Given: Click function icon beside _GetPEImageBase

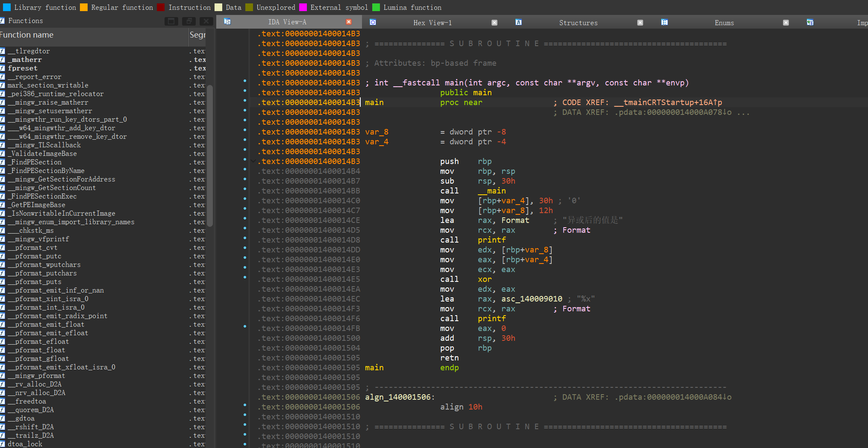Looking at the screenshot, I should 3,205.
